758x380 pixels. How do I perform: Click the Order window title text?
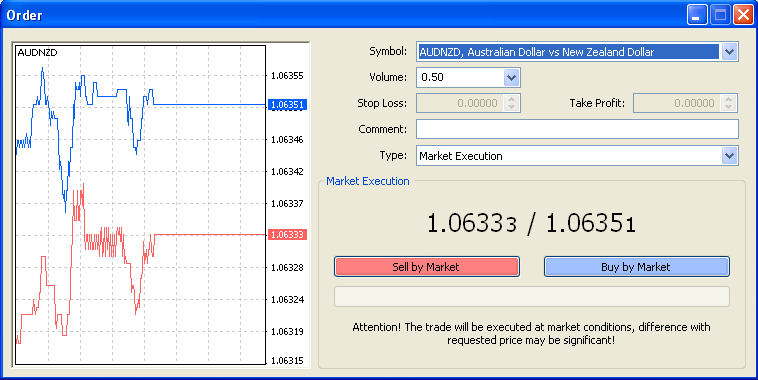click(24, 15)
